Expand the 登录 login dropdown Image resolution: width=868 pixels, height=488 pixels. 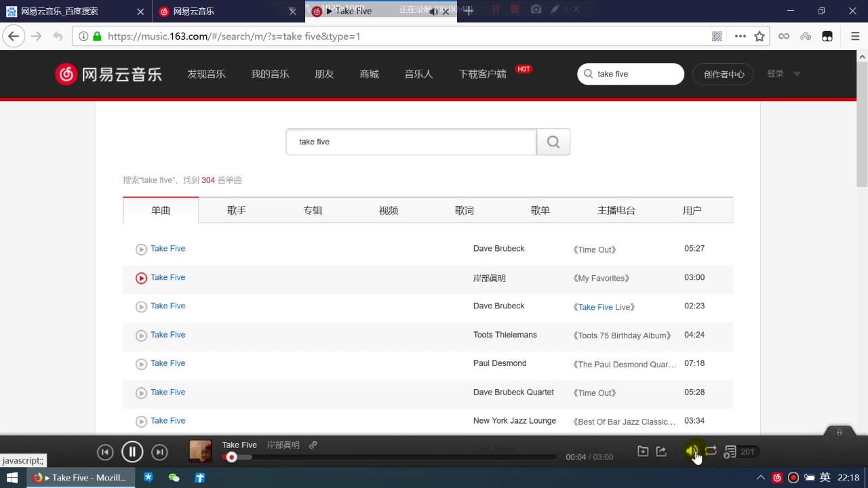783,74
